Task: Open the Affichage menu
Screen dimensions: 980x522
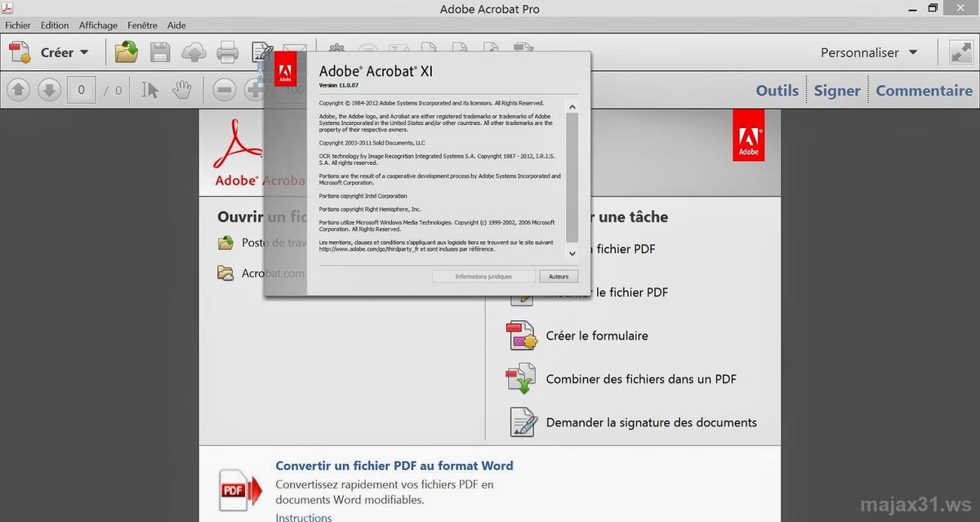Action: (x=98, y=25)
